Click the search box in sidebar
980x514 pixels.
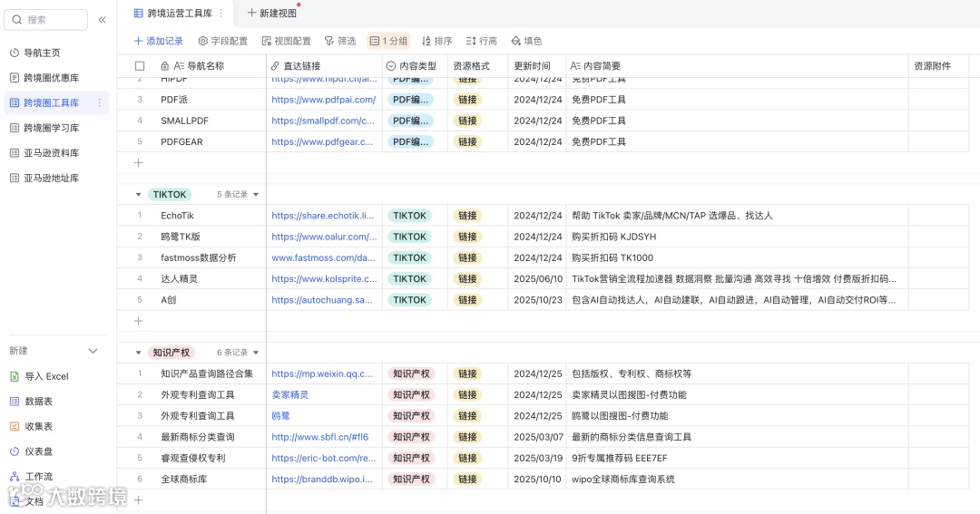point(46,20)
